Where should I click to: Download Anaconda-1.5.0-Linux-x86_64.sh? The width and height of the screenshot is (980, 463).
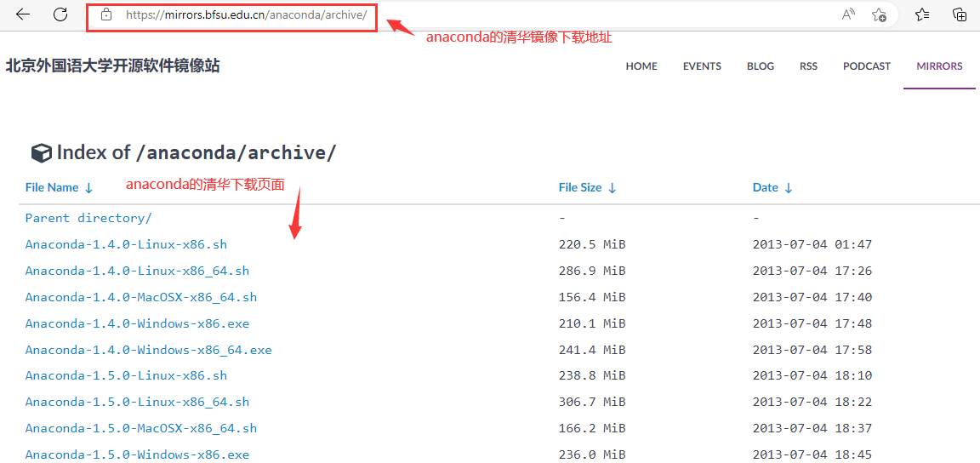point(137,402)
